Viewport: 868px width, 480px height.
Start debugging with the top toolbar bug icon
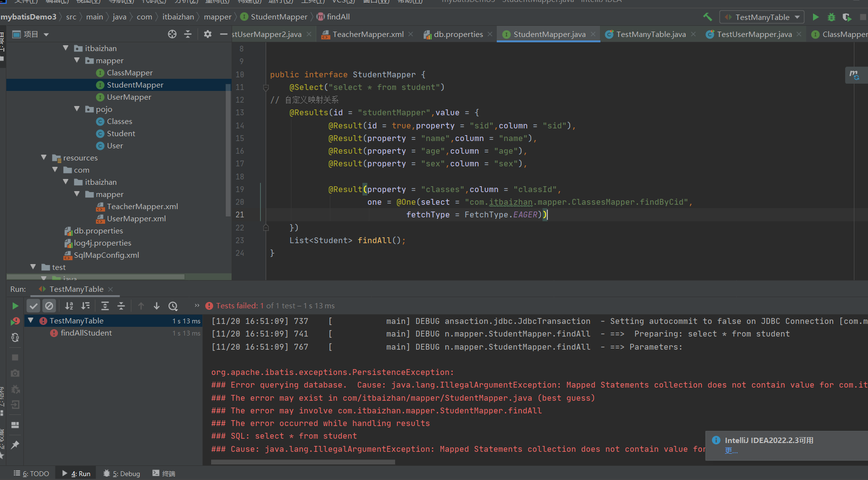(831, 17)
